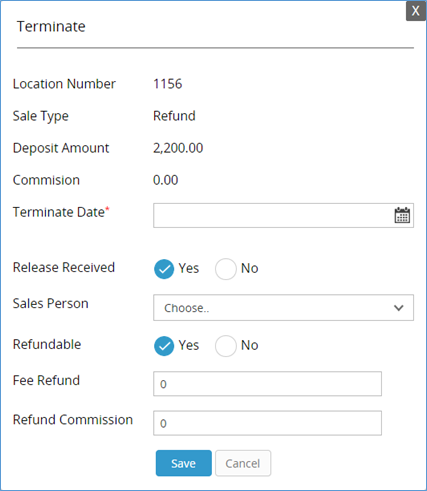The width and height of the screenshot is (427, 491).
Task: Click the chevron arrow in Sales Person field
Action: coord(399,308)
